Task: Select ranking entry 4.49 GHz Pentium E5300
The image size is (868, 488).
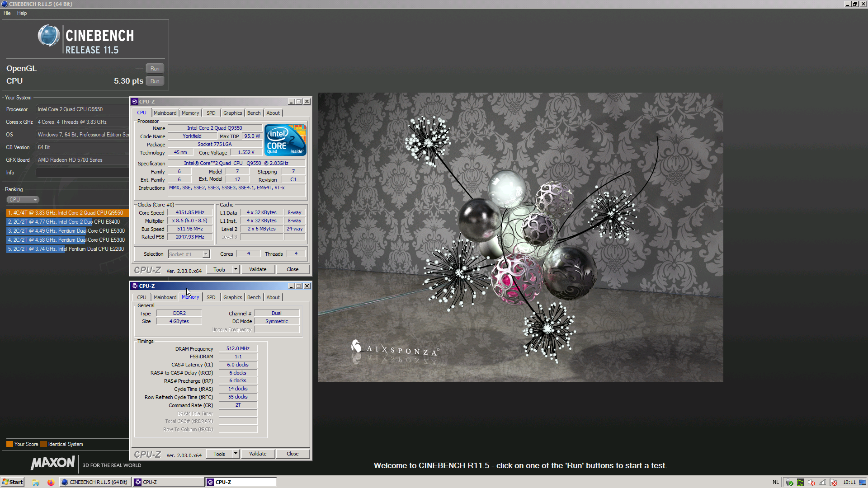Action: pyautogui.click(x=68, y=231)
